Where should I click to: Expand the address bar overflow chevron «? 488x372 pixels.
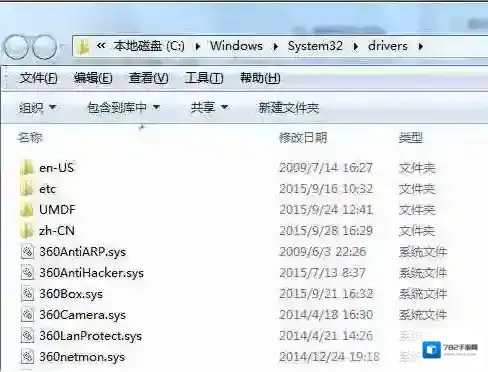click(x=101, y=46)
